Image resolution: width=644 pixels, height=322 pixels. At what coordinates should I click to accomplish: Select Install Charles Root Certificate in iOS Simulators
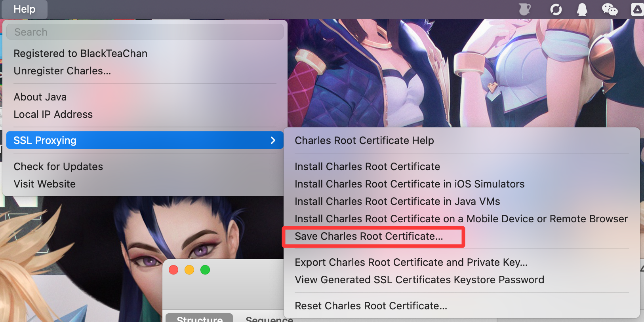click(x=409, y=184)
